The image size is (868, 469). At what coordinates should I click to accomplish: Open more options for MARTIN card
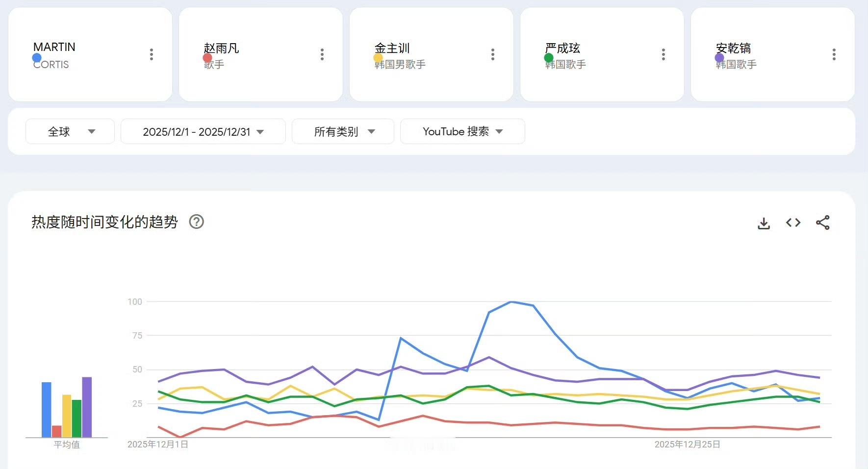point(152,54)
